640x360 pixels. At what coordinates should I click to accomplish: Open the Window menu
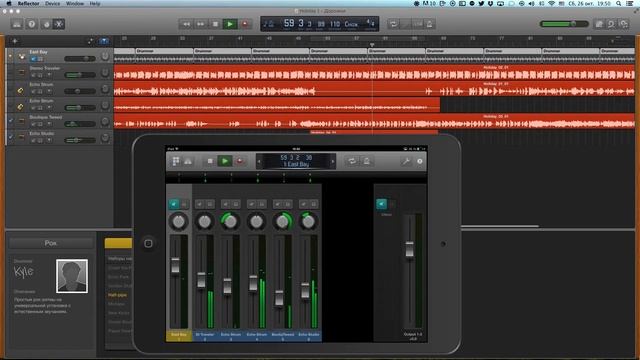pos(75,3)
